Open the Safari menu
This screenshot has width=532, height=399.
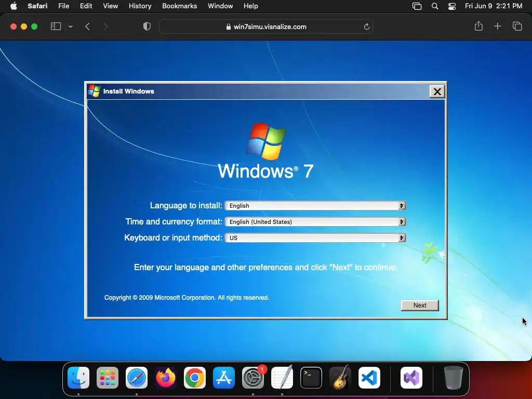(x=37, y=6)
